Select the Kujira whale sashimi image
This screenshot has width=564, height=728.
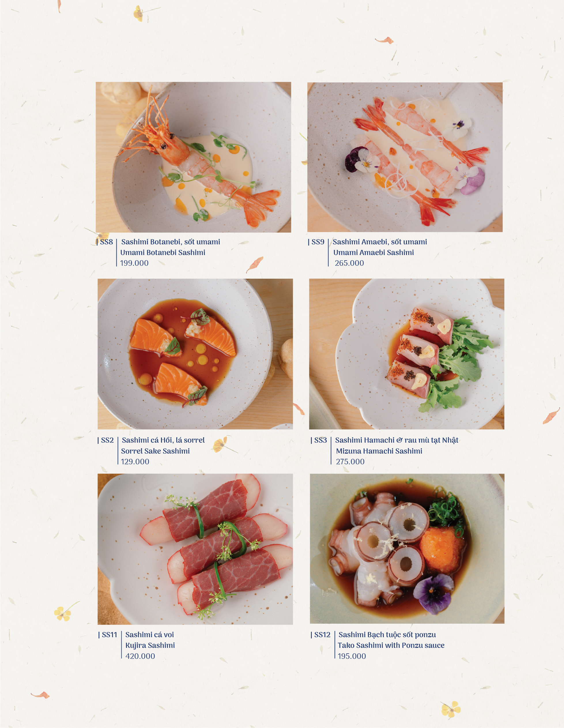pos(195,549)
